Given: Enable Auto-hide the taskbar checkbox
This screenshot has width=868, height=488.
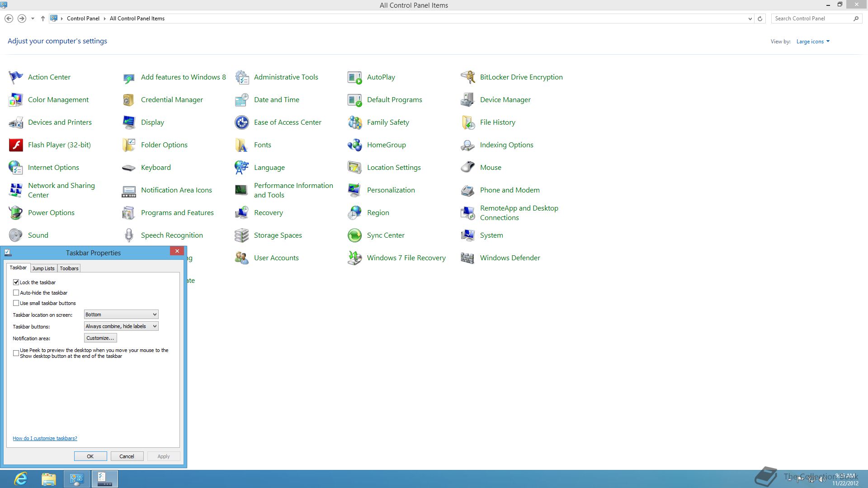Looking at the screenshot, I should click(16, 293).
